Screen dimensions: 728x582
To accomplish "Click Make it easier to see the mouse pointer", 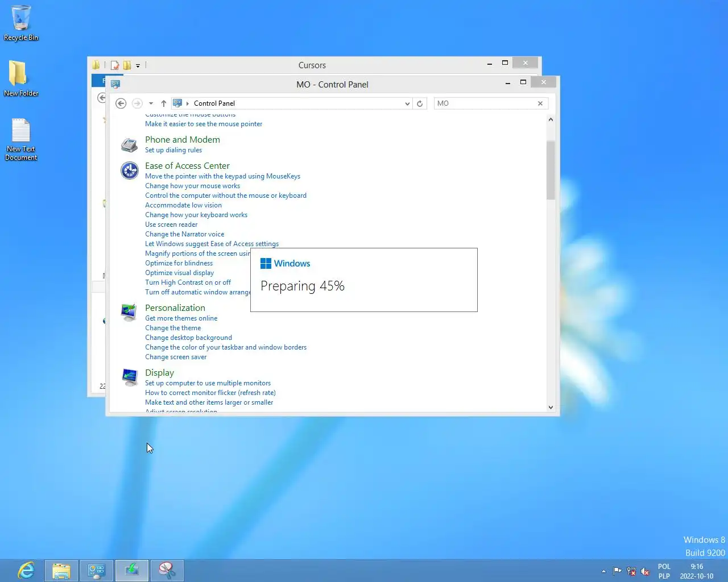I will tap(204, 124).
